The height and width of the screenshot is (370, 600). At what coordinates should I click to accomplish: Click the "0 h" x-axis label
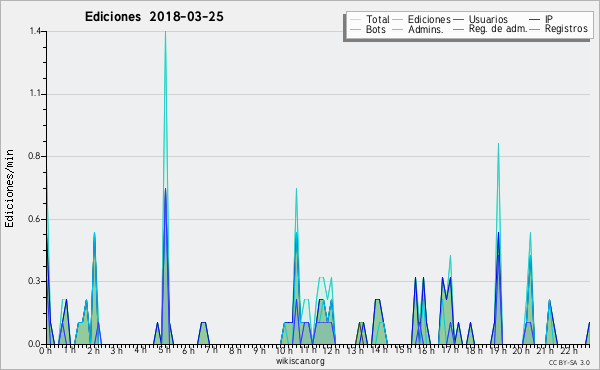[45, 350]
